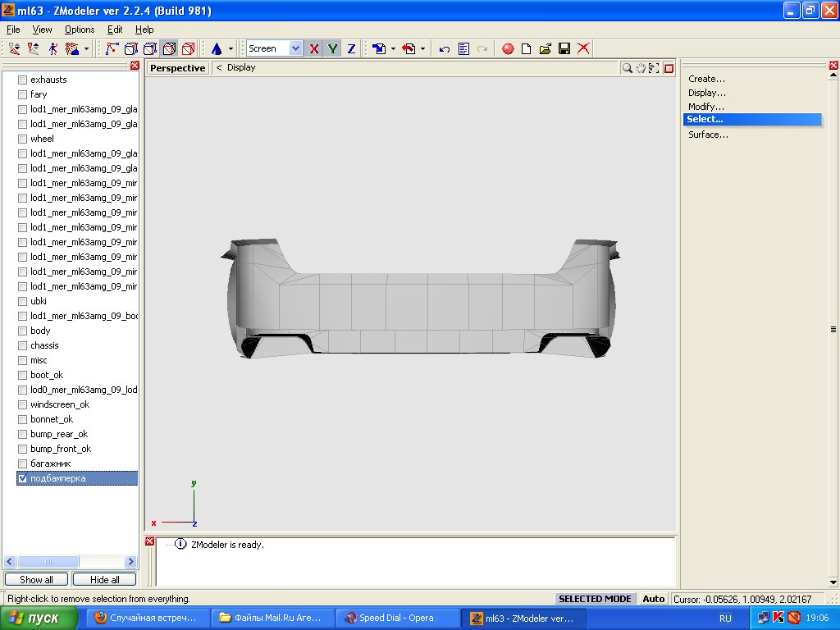Click the save floppy disk icon
This screenshot has height=630, width=840.
click(x=564, y=48)
